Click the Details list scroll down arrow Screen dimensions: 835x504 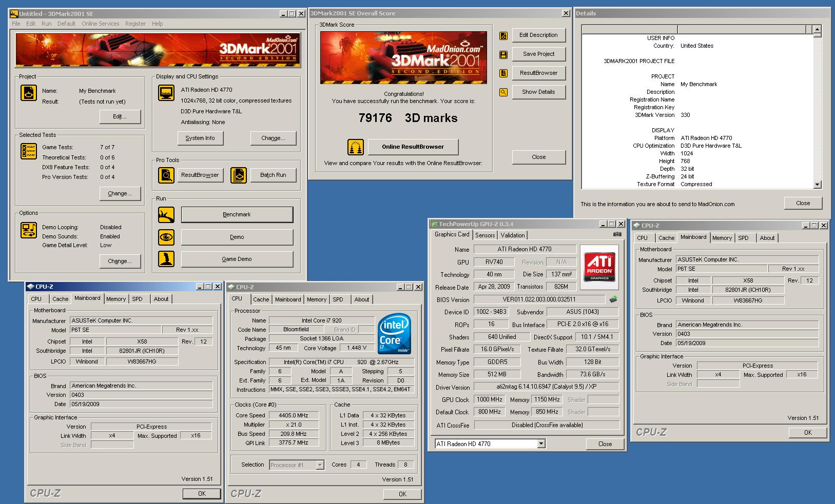[818, 185]
